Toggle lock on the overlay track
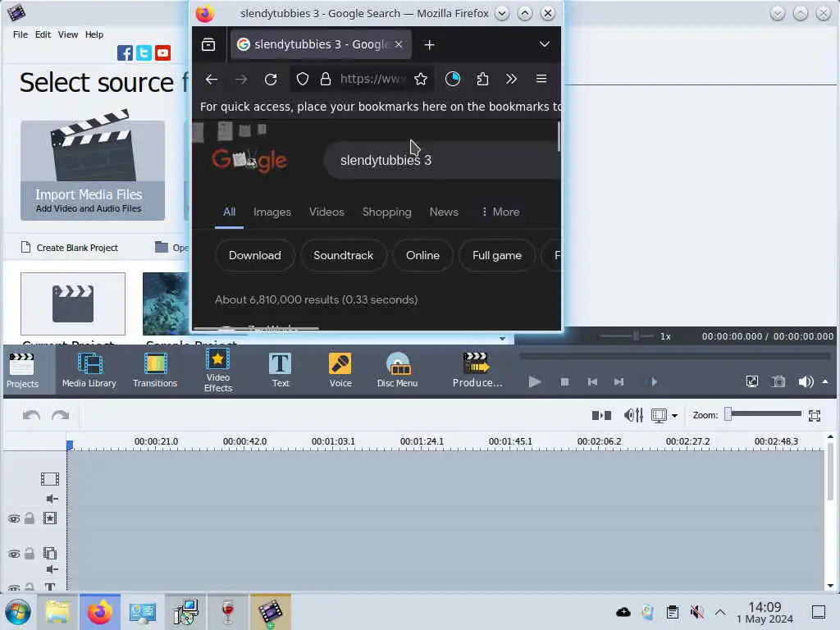The width and height of the screenshot is (840, 630). (x=30, y=554)
